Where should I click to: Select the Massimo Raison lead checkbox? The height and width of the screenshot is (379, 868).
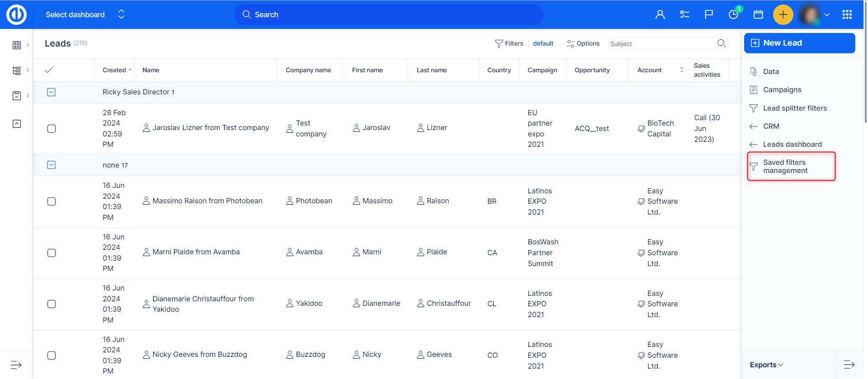52,201
